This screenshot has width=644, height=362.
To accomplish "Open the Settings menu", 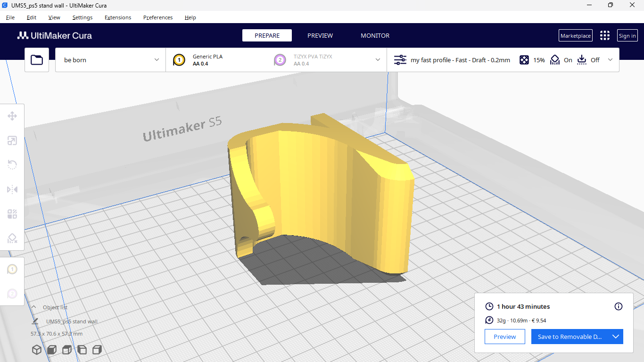I will (x=83, y=17).
